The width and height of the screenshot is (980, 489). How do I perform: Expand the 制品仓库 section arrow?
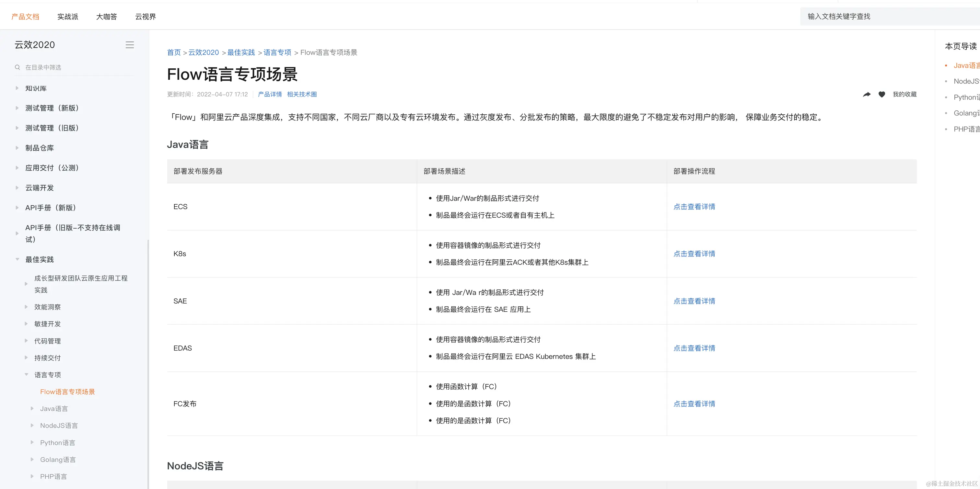tap(17, 148)
